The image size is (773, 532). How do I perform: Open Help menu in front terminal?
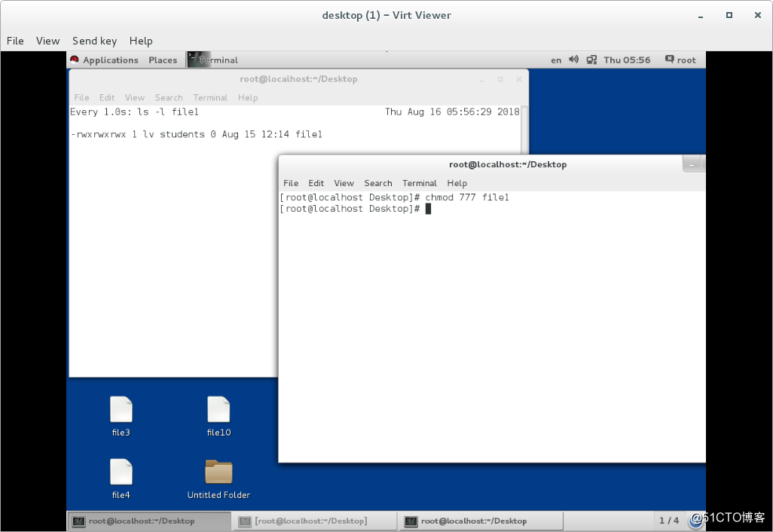coord(457,183)
